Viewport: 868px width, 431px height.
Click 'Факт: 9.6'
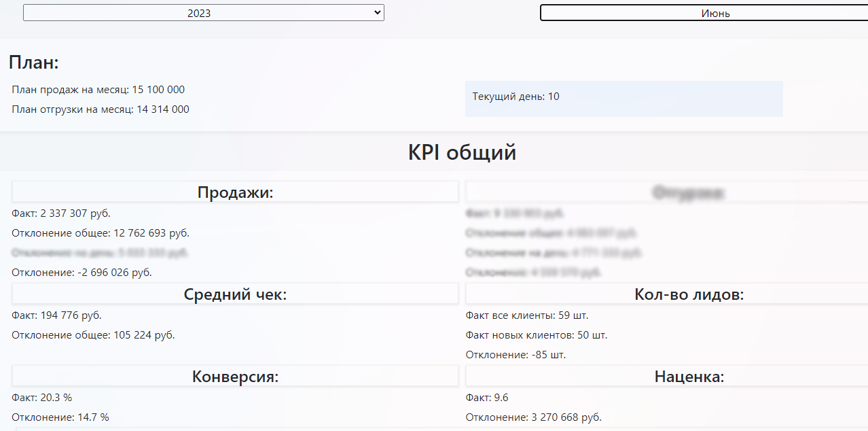click(x=487, y=398)
